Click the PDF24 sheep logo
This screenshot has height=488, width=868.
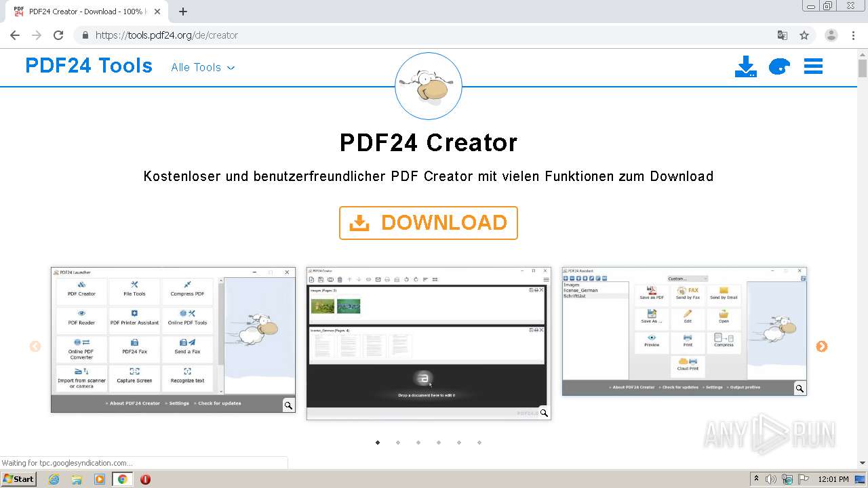(429, 86)
